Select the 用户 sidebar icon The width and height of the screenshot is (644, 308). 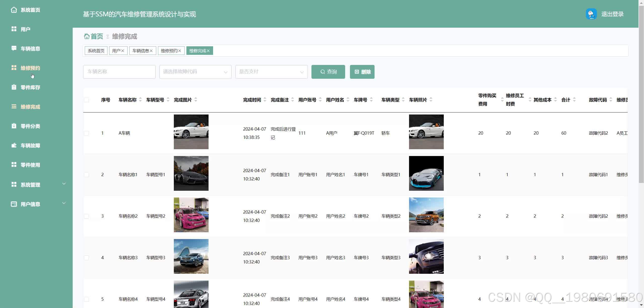point(14,29)
